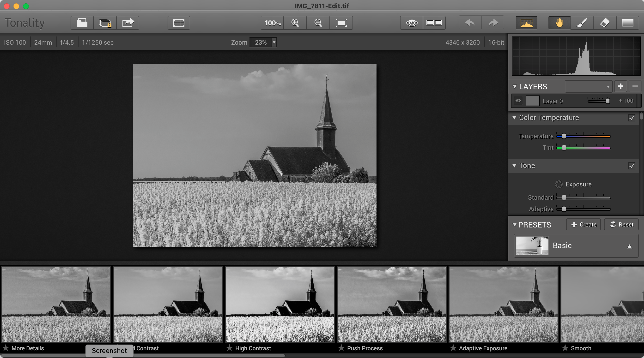Select the Brush tool

click(582, 23)
